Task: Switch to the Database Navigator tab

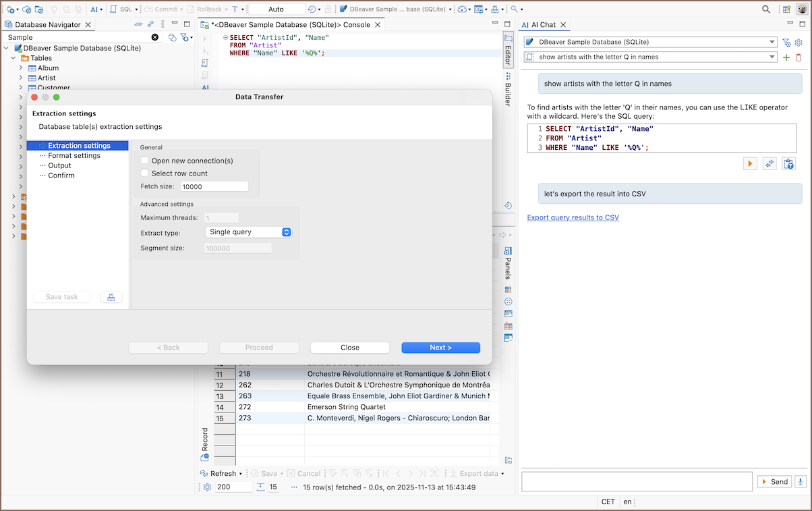Action: tap(47, 24)
